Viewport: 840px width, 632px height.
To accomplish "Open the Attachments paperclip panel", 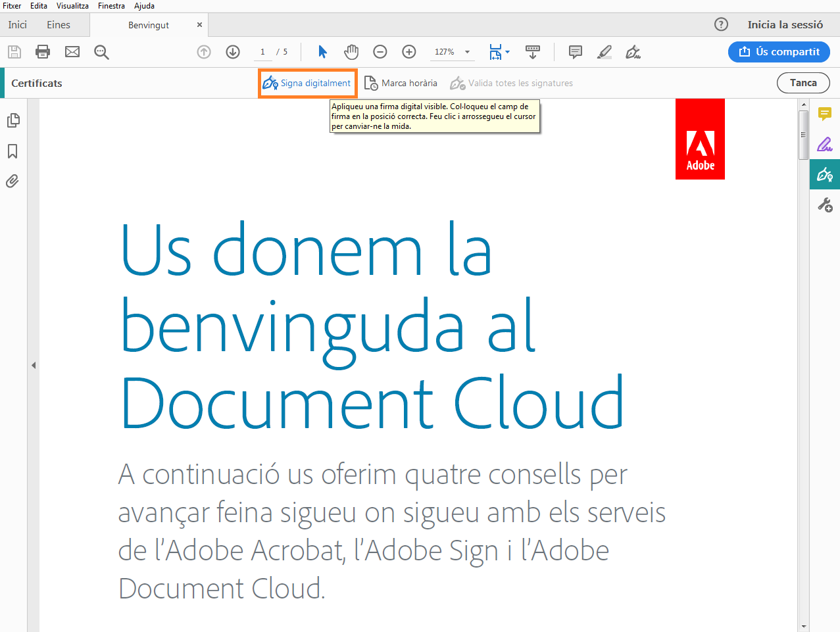I will click(12, 182).
